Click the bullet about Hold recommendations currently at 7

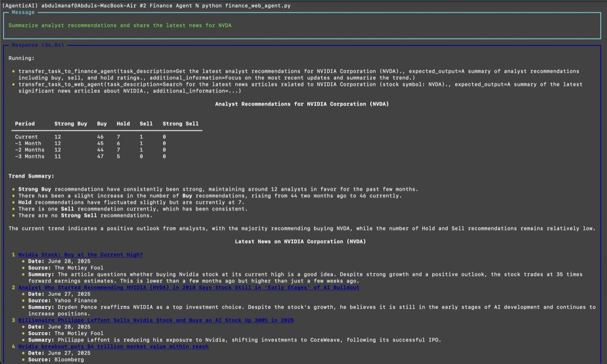pyautogui.click(x=131, y=202)
